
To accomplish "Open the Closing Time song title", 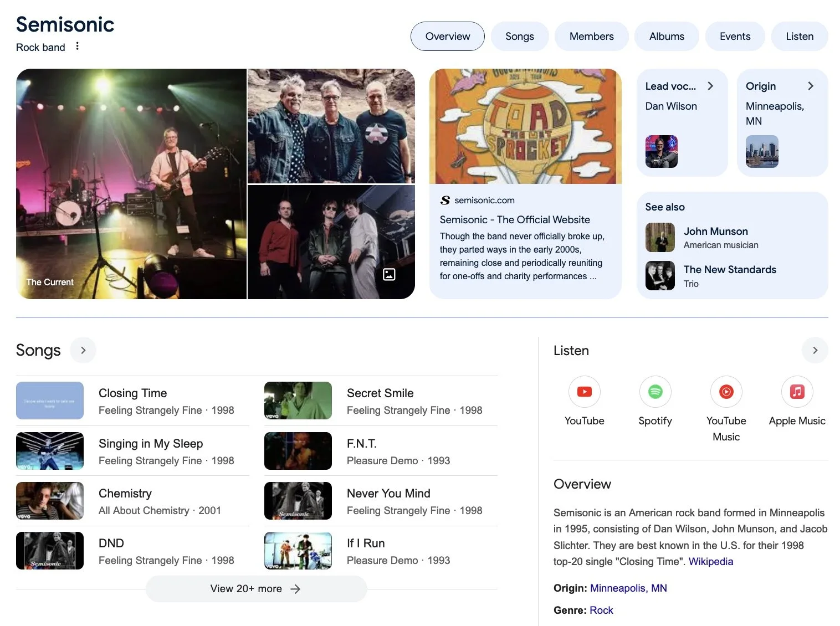I will click(132, 393).
